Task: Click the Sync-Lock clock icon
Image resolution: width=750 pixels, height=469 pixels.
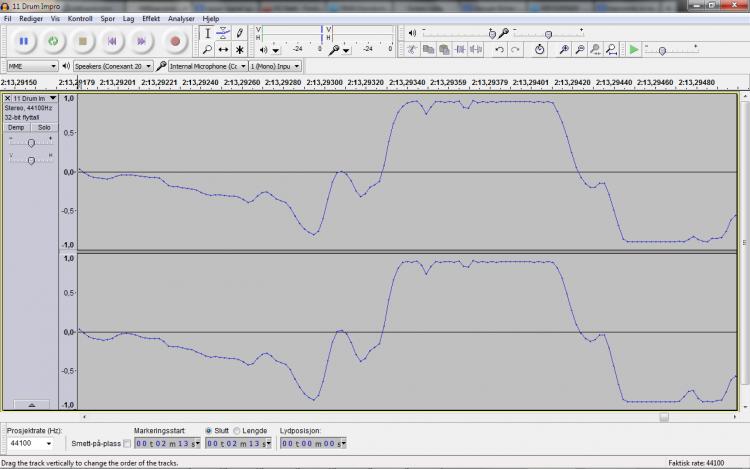Action: 540,50
